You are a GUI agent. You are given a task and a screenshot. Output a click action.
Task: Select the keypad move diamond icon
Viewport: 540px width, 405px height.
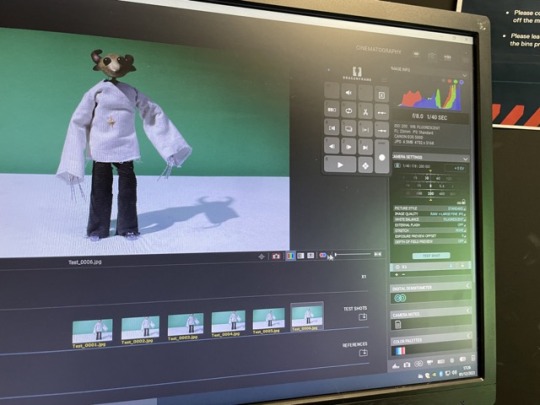tap(365, 166)
